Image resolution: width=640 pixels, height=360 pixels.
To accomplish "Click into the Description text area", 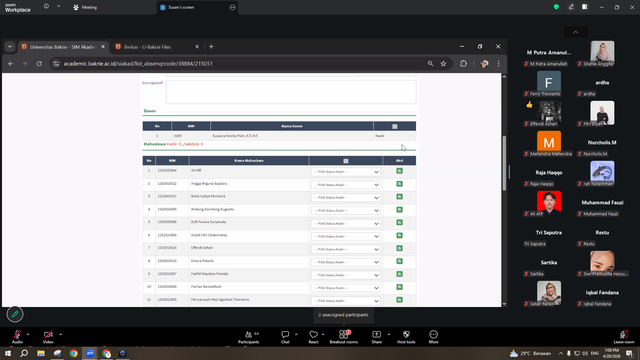I will (291, 92).
